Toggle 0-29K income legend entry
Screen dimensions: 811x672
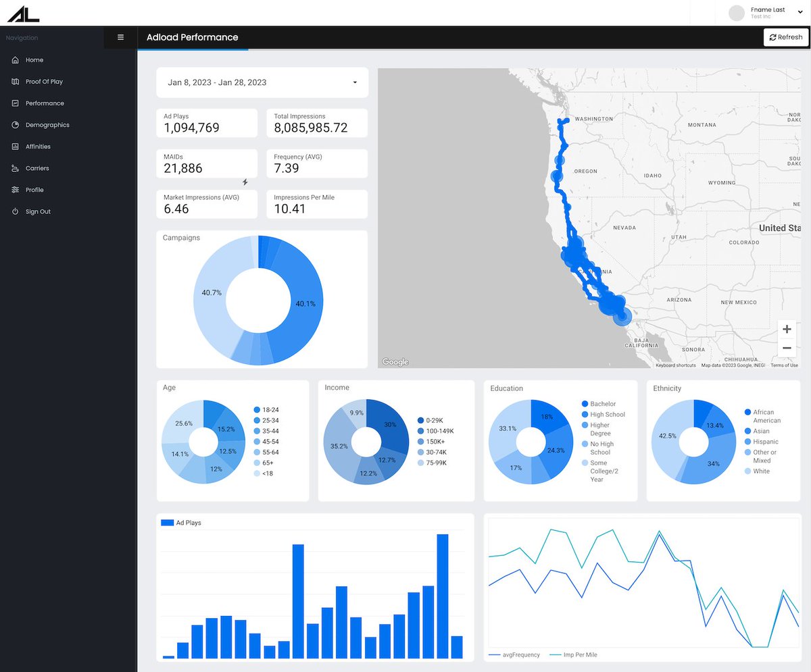431,420
